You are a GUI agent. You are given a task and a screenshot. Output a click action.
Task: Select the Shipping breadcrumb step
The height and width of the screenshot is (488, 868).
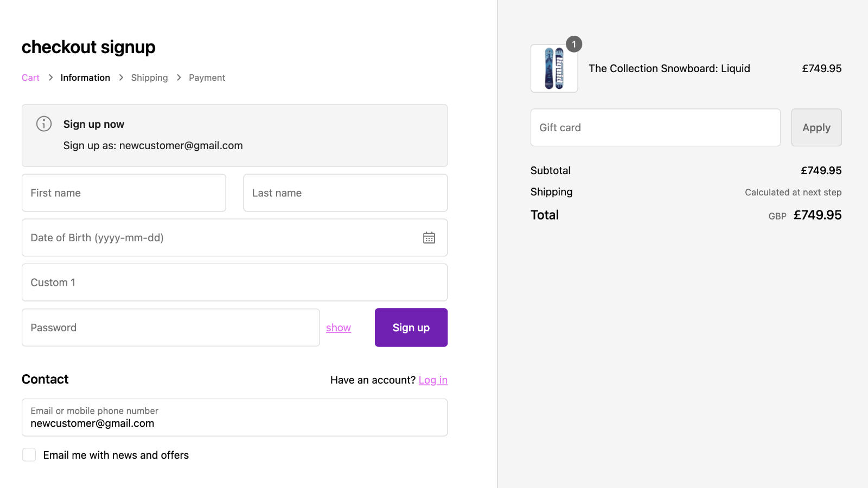tap(149, 78)
